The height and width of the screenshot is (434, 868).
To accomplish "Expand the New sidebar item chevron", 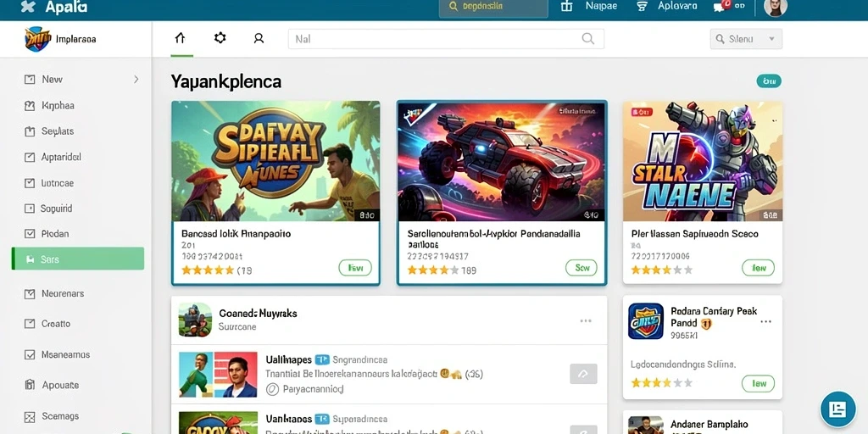I will pyautogui.click(x=136, y=79).
